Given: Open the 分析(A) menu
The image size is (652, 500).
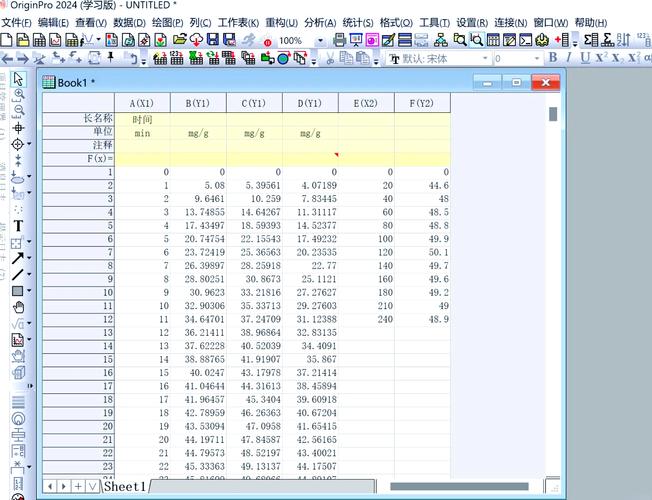Looking at the screenshot, I should [x=319, y=23].
